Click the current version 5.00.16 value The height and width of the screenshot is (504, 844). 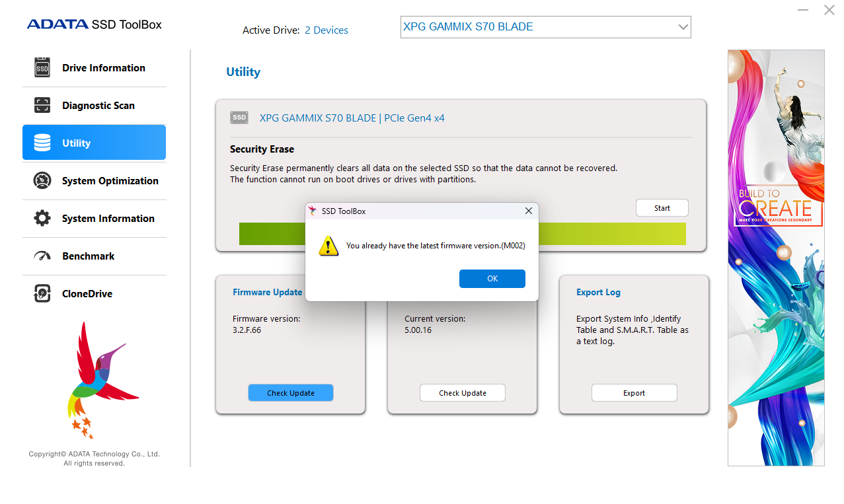click(x=418, y=330)
